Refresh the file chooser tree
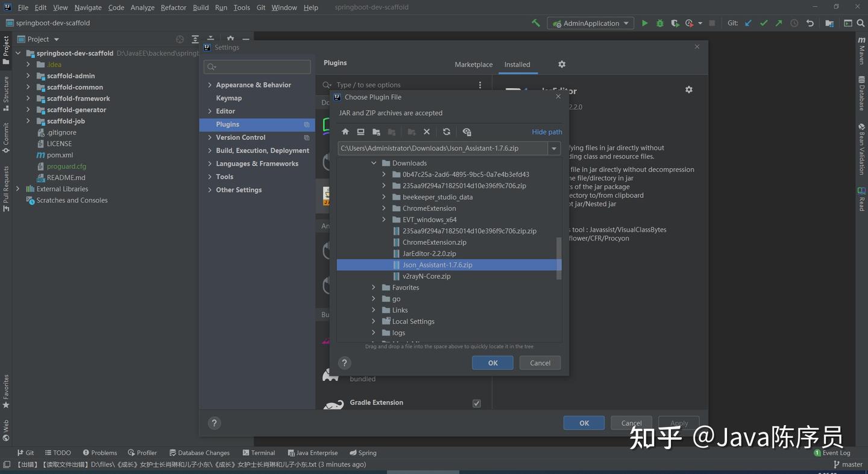 click(x=447, y=131)
